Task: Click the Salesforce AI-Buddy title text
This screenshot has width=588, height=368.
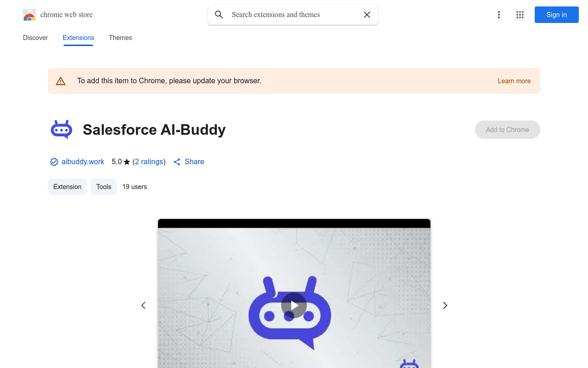Action: coord(154,130)
